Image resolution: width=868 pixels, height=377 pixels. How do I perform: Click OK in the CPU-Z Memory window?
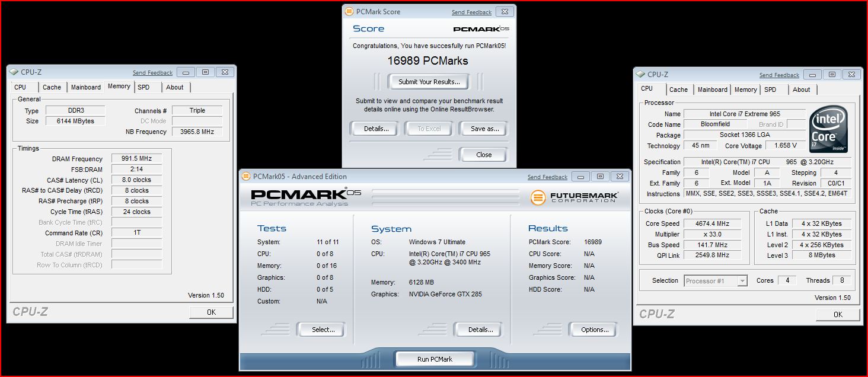pyautogui.click(x=211, y=312)
